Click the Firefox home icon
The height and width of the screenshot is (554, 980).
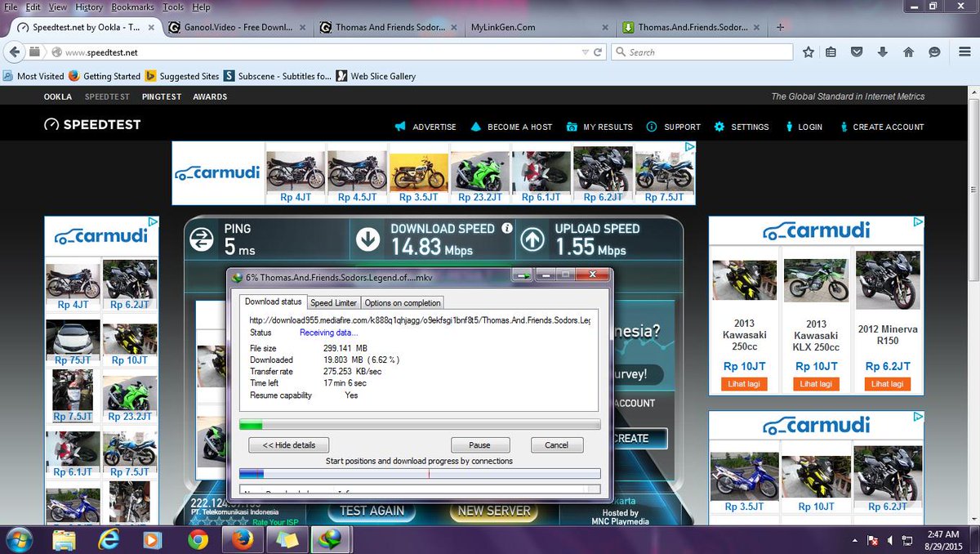pyautogui.click(x=908, y=52)
